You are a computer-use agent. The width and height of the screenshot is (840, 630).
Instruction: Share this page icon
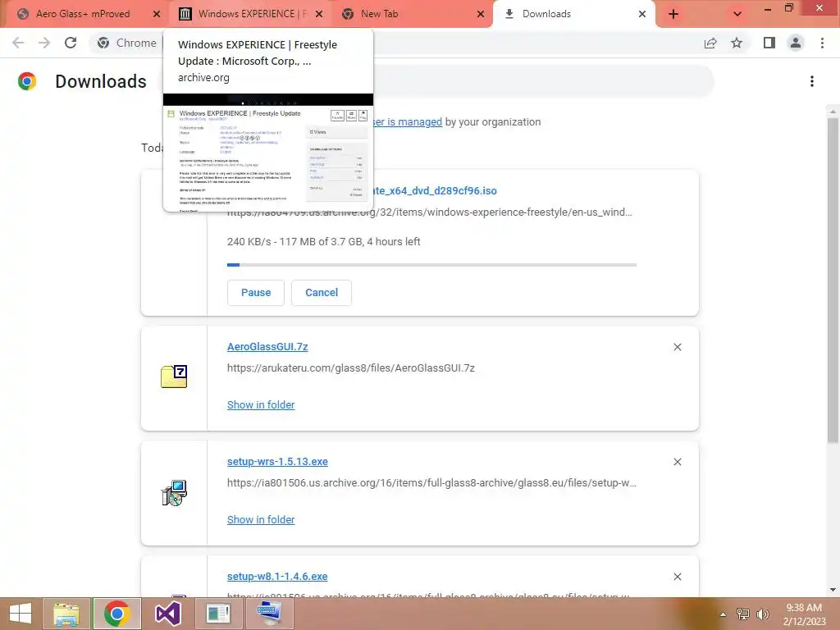click(x=710, y=43)
